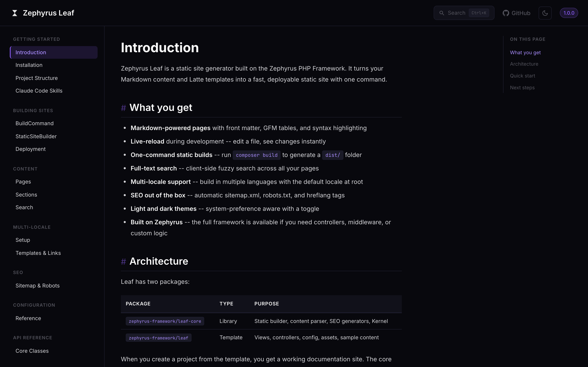Screen dimensions: 588x367
Task: Click the Zephyrus Leaf logo icon
Action: (x=14, y=13)
